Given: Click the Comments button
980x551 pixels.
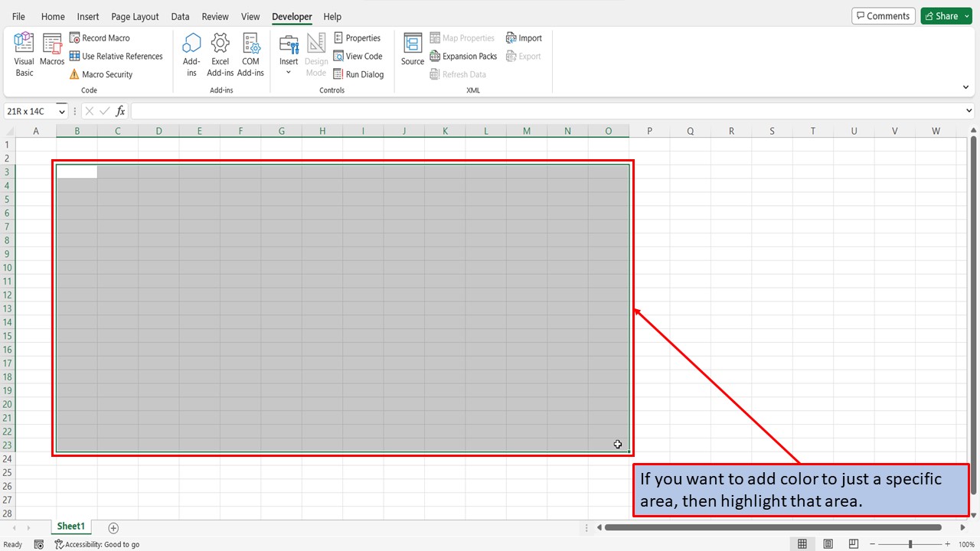Looking at the screenshot, I should tap(883, 15).
